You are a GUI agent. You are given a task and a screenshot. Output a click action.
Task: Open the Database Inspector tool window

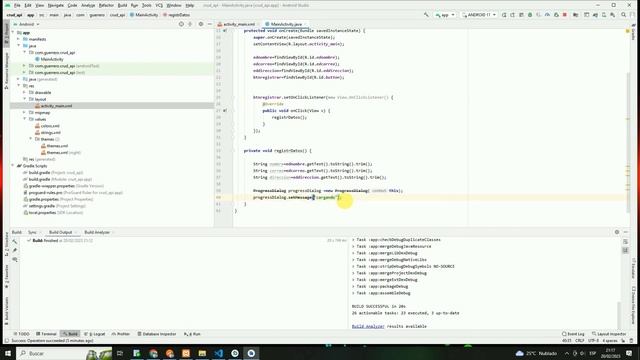157,334
